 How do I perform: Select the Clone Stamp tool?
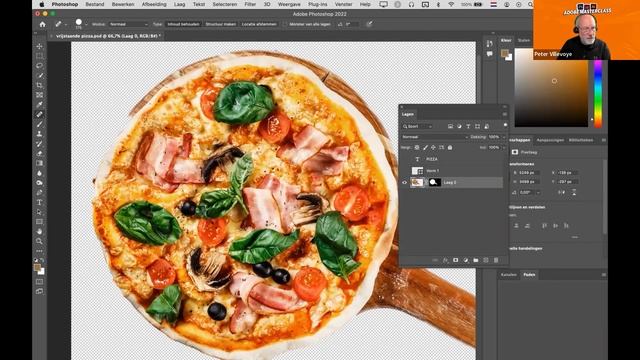click(40, 134)
